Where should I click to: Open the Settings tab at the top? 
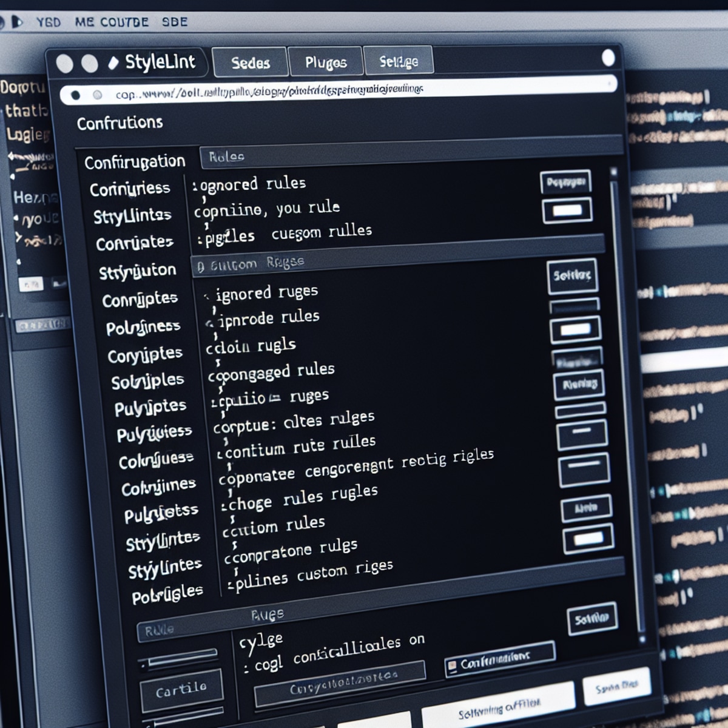click(399, 61)
